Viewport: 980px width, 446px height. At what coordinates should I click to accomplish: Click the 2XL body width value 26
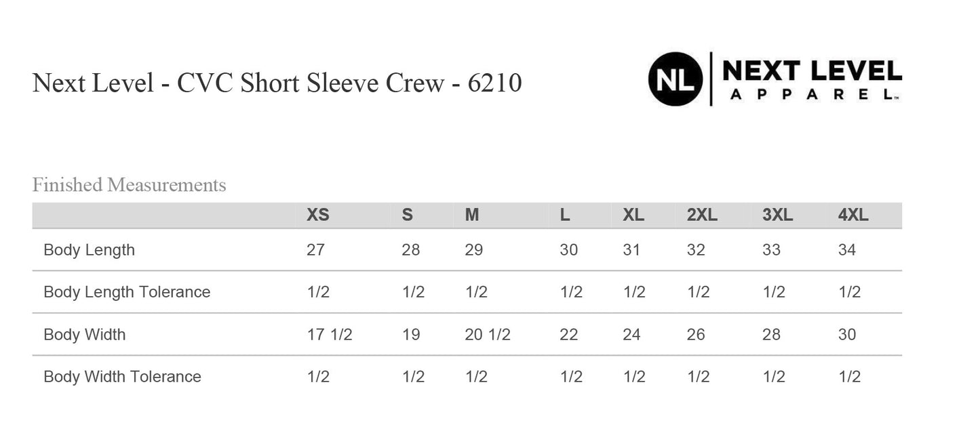(696, 335)
